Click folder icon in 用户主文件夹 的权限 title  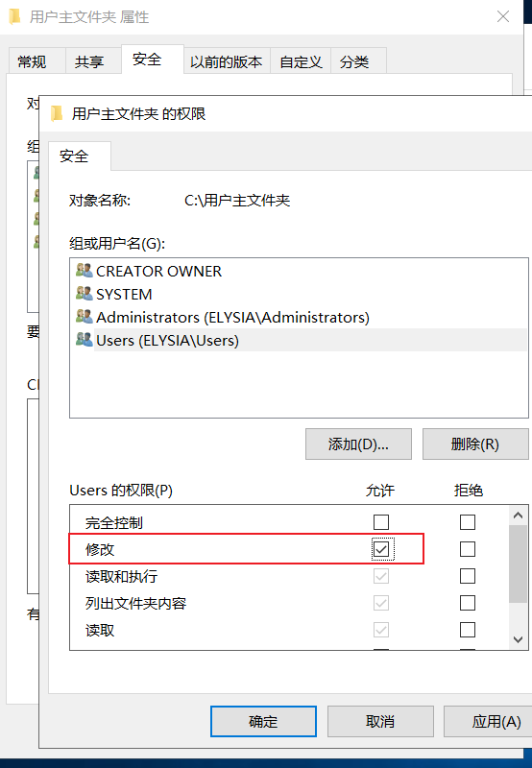pyautogui.click(x=57, y=113)
